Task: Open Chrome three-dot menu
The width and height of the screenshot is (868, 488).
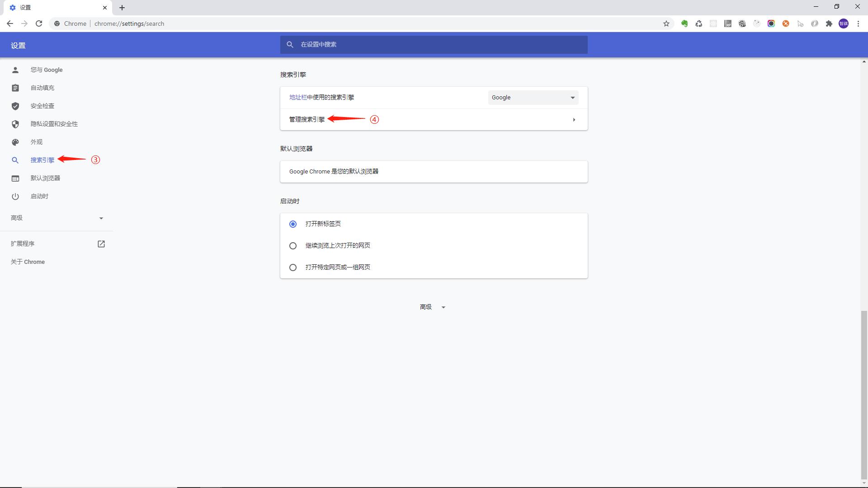Action: [858, 23]
